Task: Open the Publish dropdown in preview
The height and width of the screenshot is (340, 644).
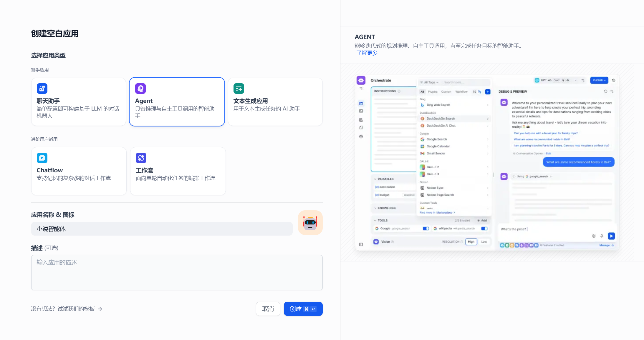Action: pyautogui.click(x=599, y=80)
